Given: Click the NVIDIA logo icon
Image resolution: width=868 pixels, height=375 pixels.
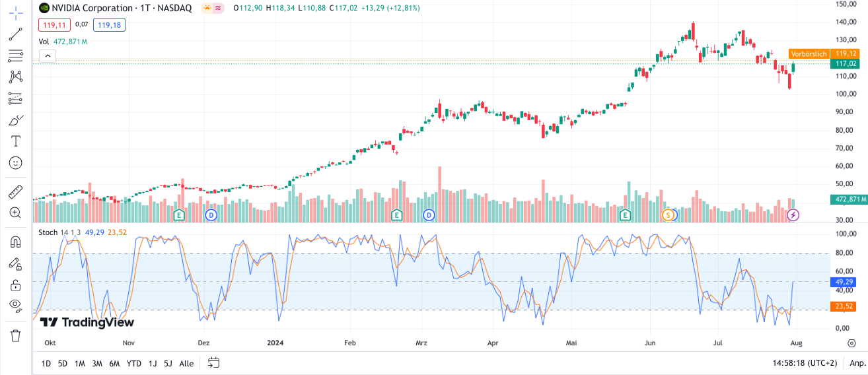Looking at the screenshot, I should (44, 8).
